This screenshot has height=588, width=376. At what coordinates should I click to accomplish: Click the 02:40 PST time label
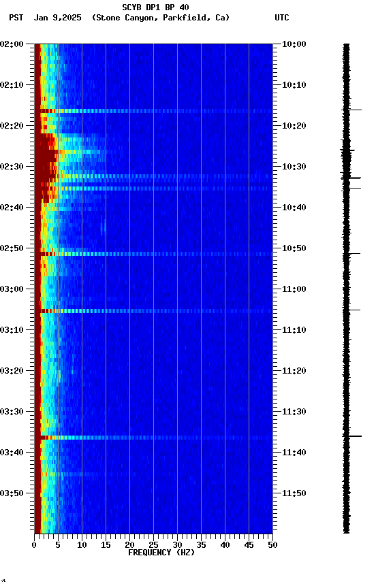click(12, 208)
